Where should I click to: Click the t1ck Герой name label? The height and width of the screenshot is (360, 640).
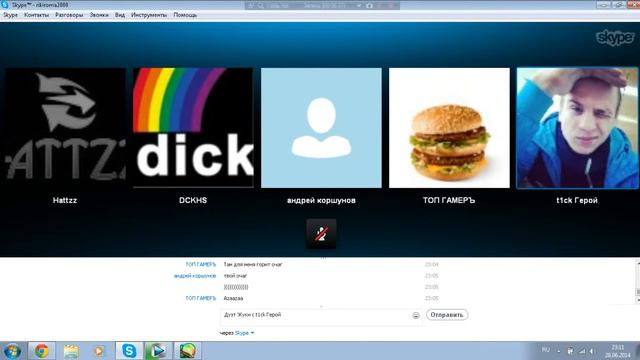577,200
